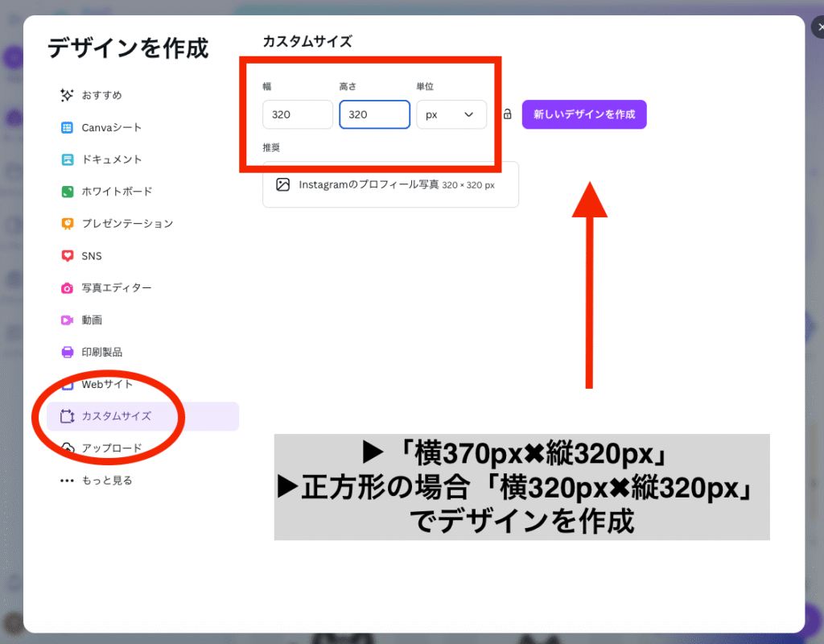Open the 写真エディター menu item

pos(143,288)
